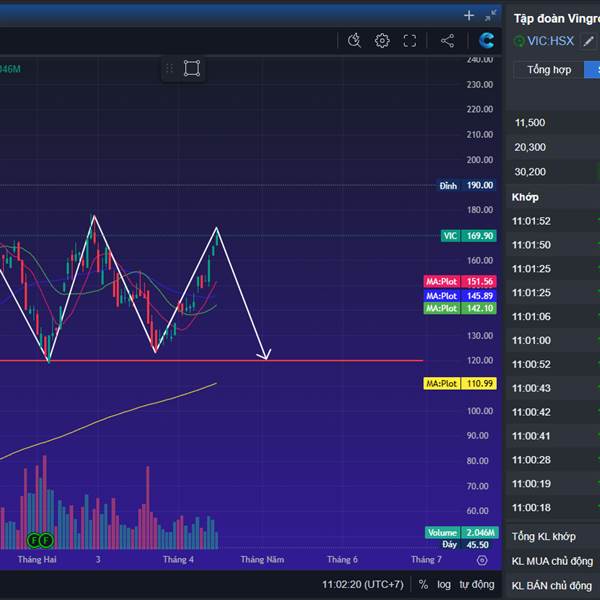This screenshot has height=600, width=600.
Task: Select the 11:00:41 matched trade row
Action: pyautogui.click(x=553, y=436)
